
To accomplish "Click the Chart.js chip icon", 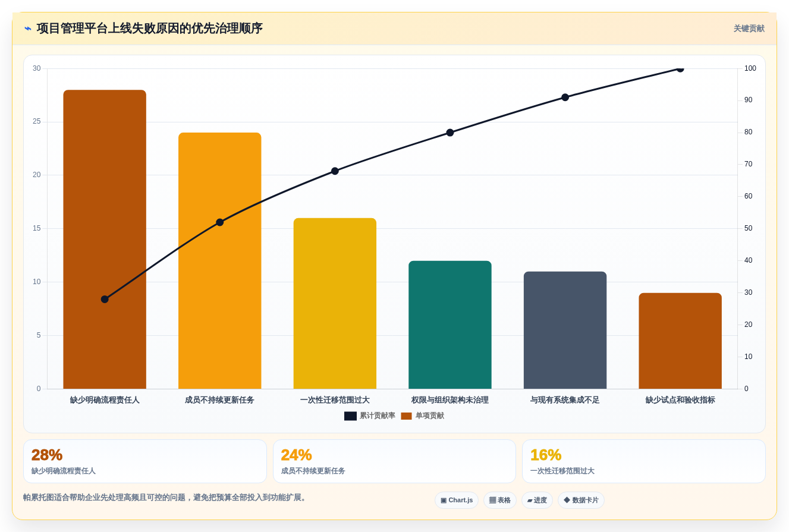I will 444,500.
